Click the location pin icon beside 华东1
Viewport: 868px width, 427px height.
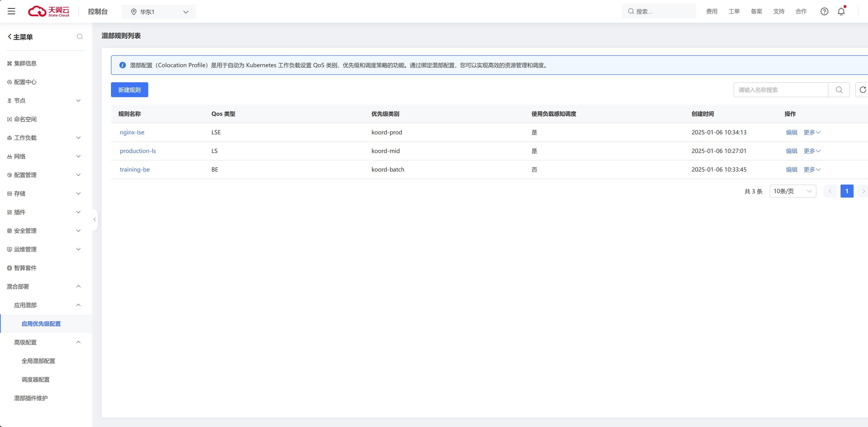tap(134, 12)
